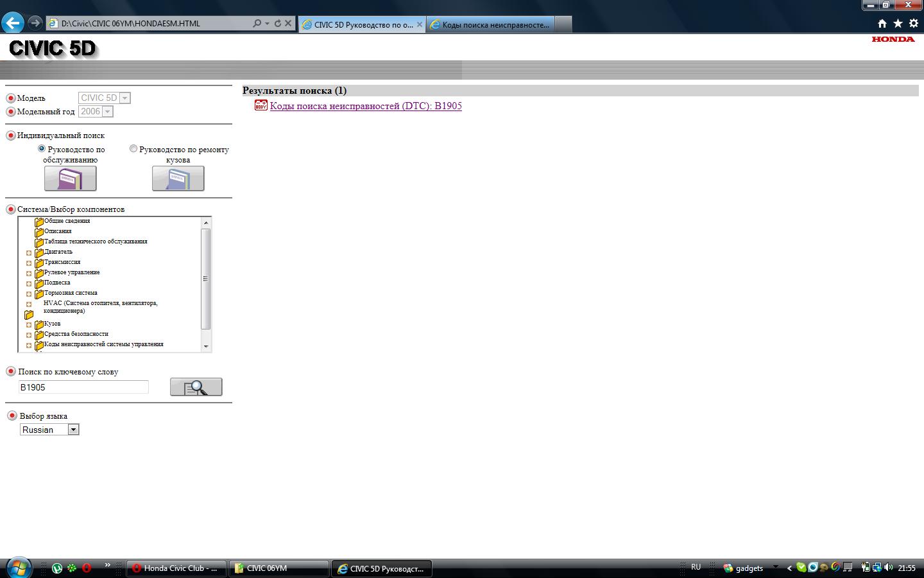This screenshot has height=578, width=924.
Task: Expand the 'Средства безопасности' tree node
Action: [x=29, y=335]
